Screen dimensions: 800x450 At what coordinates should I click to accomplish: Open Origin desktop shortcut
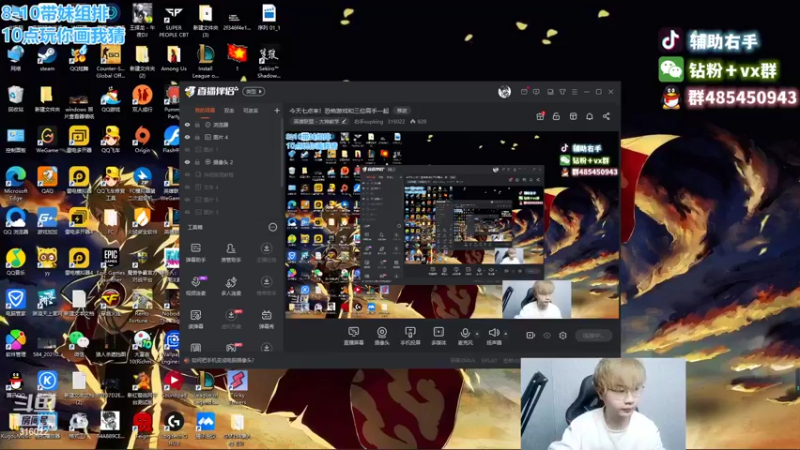pyautogui.click(x=142, y=140)
